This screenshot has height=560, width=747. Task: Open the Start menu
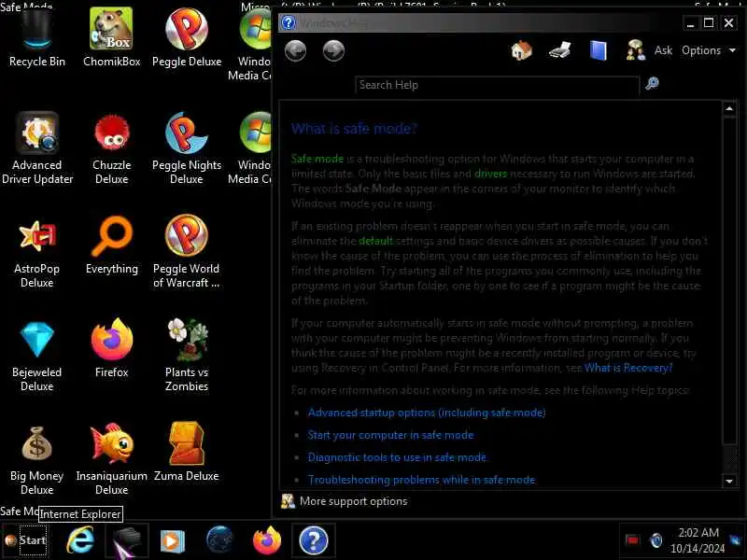pos(26,541)
